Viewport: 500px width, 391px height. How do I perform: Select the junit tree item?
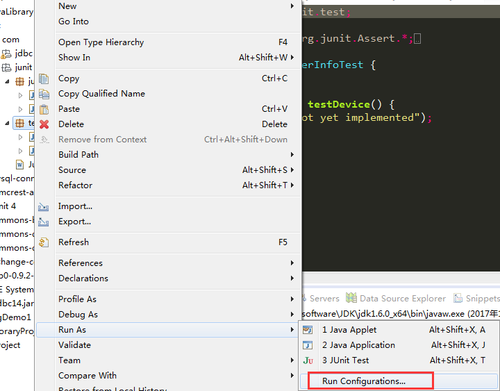[x=17, y=68]
